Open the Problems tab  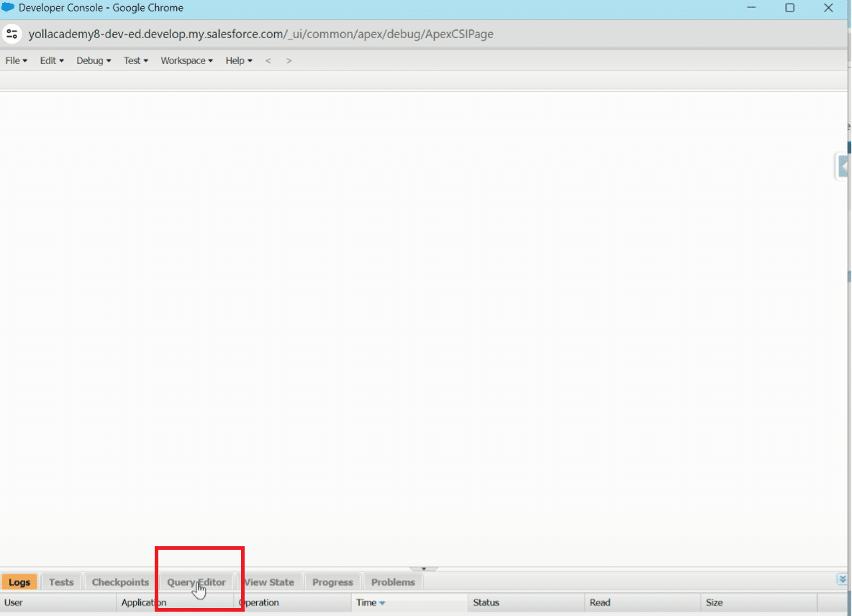tap(393, 582)
